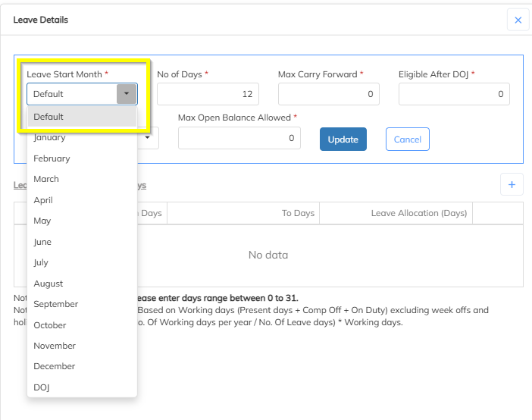Pick March from the month options
The width and height of the screenshot is (532, 420).
point(46,179)
